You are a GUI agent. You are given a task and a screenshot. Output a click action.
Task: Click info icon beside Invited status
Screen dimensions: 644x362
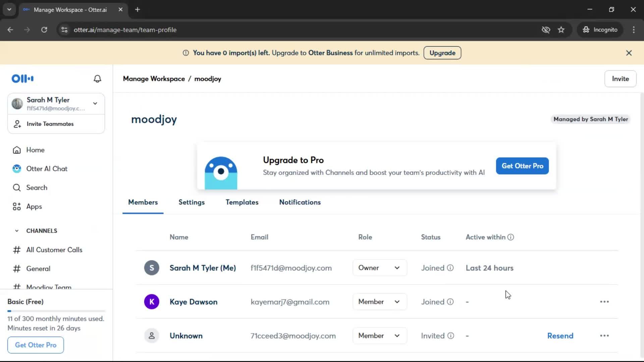coord(451,336)
